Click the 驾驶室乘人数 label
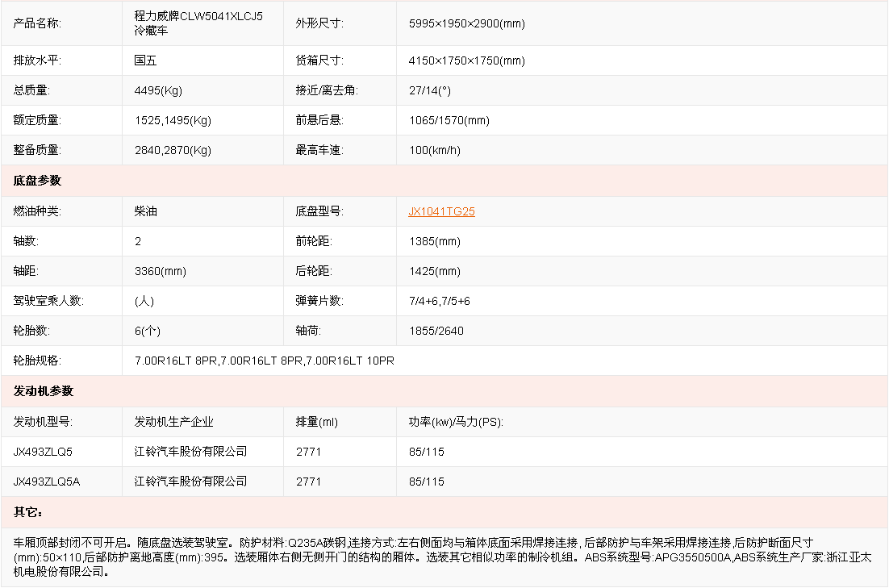 [48, 301]
